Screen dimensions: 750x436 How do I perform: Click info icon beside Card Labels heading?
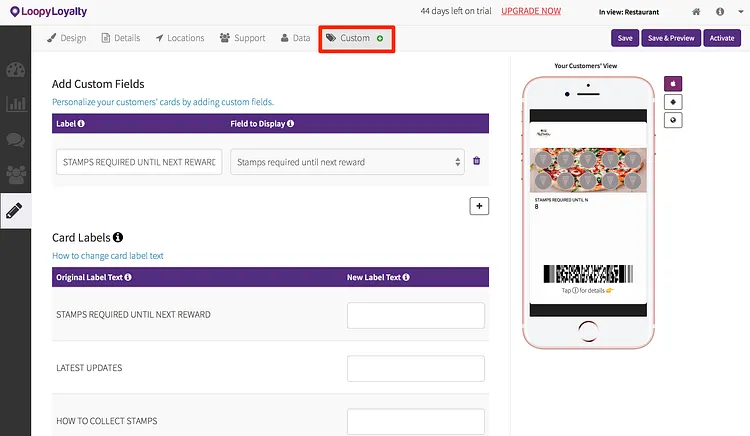[118, 237]
